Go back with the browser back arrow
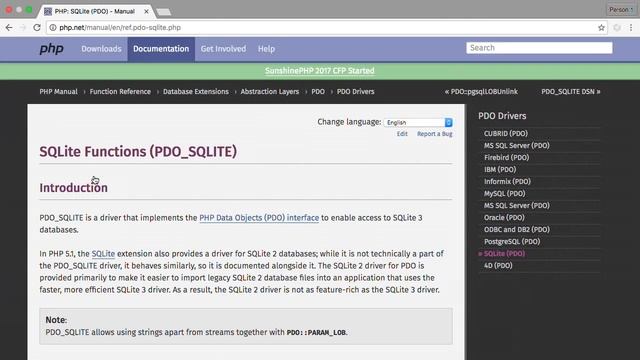640x360 pixels. 9,28
